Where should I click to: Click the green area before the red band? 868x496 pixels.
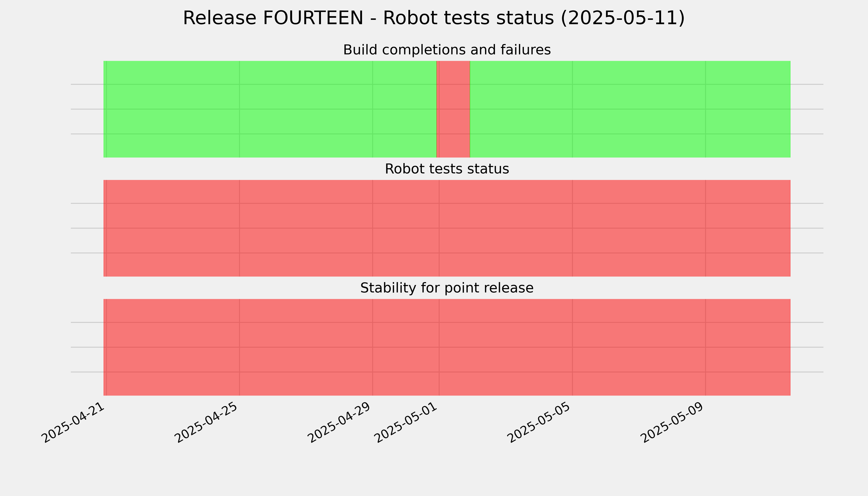pos(270,109)
